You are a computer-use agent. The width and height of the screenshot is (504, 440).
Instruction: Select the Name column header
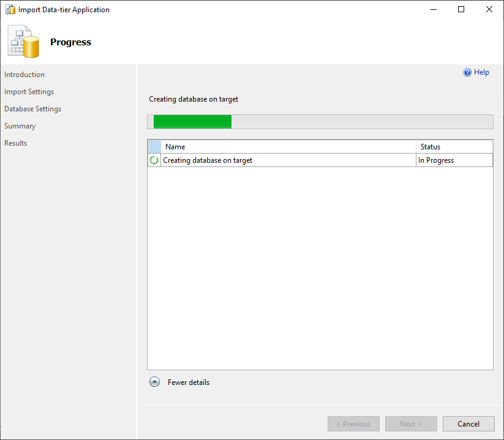175,146
